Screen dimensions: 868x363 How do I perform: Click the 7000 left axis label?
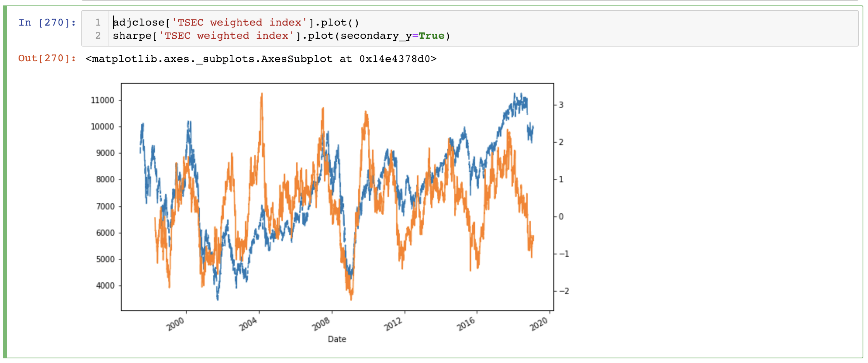(105, 206)
